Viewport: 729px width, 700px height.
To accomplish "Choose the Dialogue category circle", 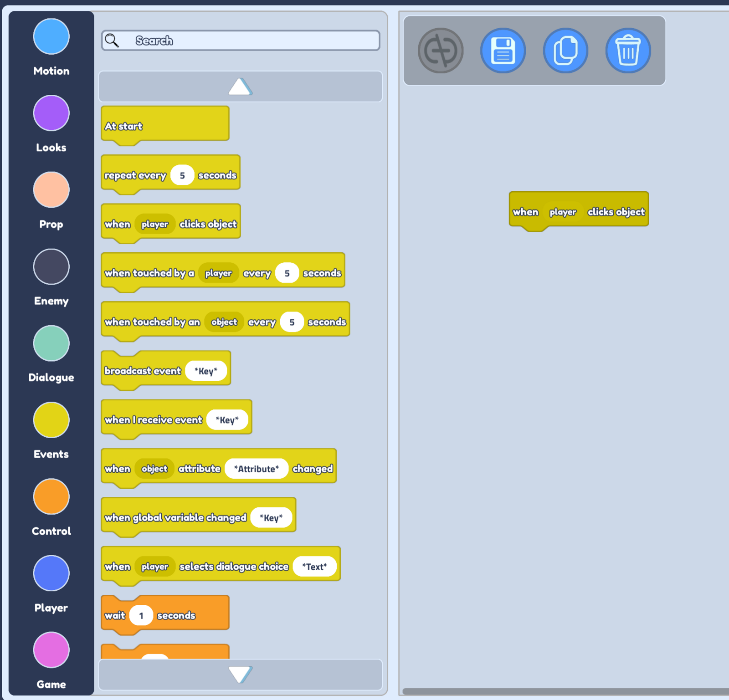I will pyautogui.click(x=51, y=343).
